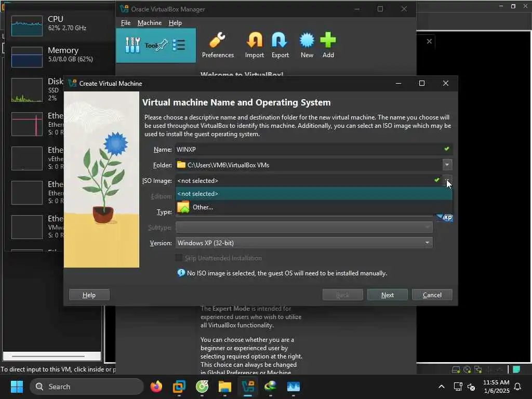Select the Memory performance graph
Image resolution: width=532 pixels, height=399 pixels.
27,57
